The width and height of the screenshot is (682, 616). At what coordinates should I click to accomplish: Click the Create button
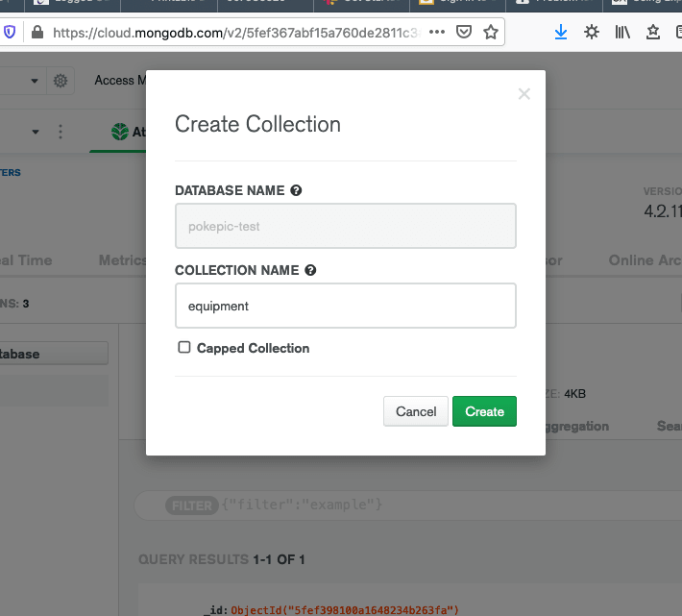pyautogui.click(x=484, y=411)
